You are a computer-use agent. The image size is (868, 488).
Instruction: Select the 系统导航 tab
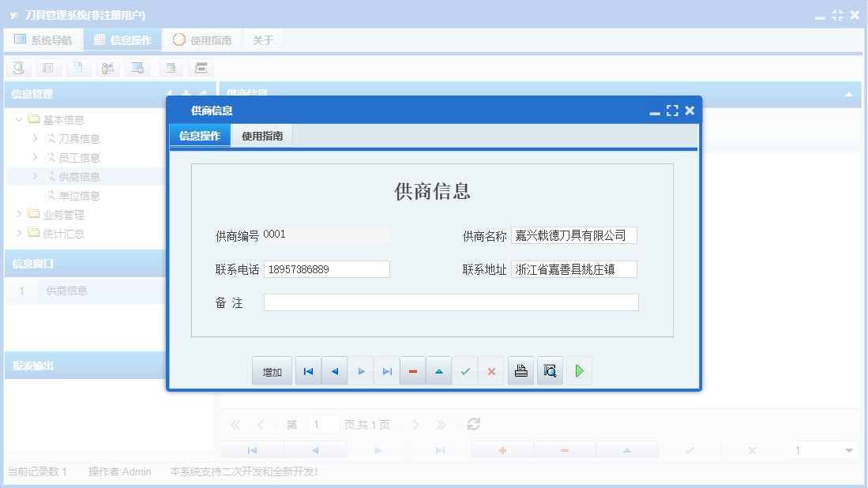coord(43,39)
